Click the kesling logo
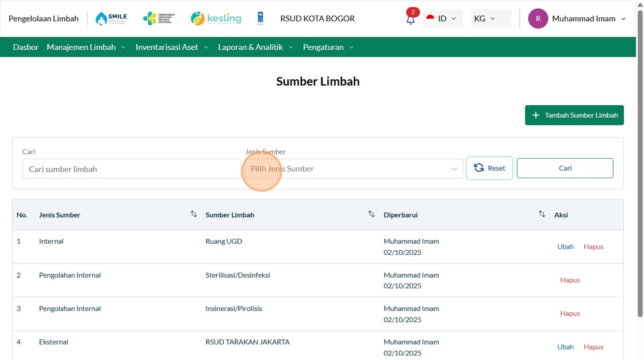 (216, 18)
